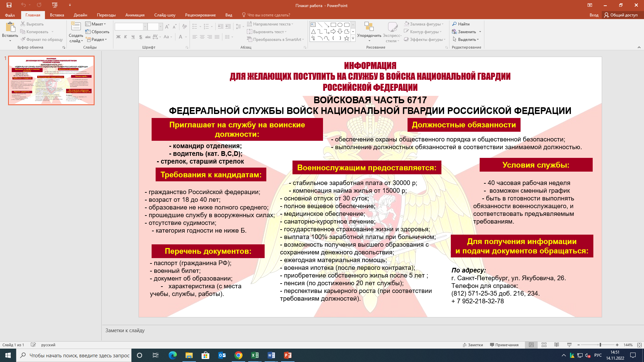
Task: Toggle the Заметки notes pane in the status bar
Action: click(x=473, y=345)
